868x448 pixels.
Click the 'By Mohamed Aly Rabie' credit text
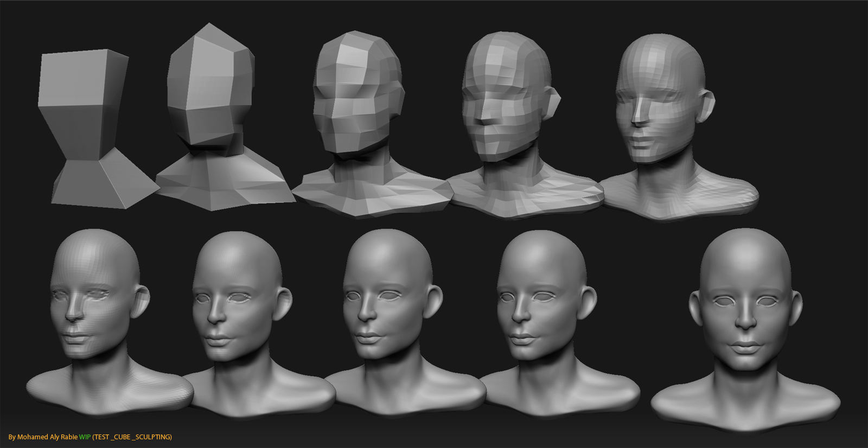43,437
